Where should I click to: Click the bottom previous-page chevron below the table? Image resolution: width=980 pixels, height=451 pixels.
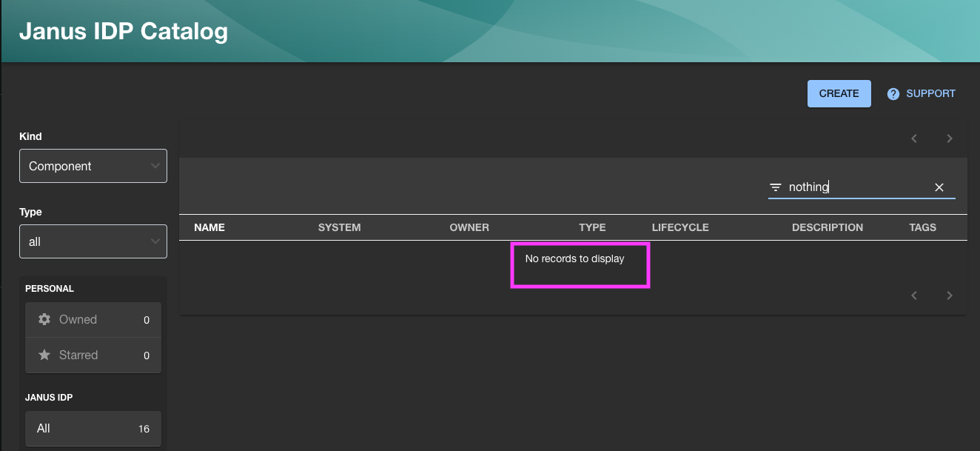(x=914, y=295)
